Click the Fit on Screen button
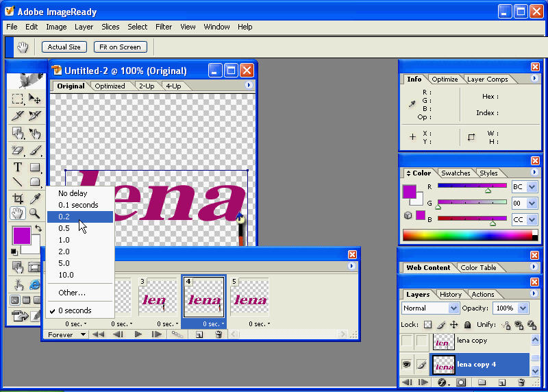 (x=120, y=47)
